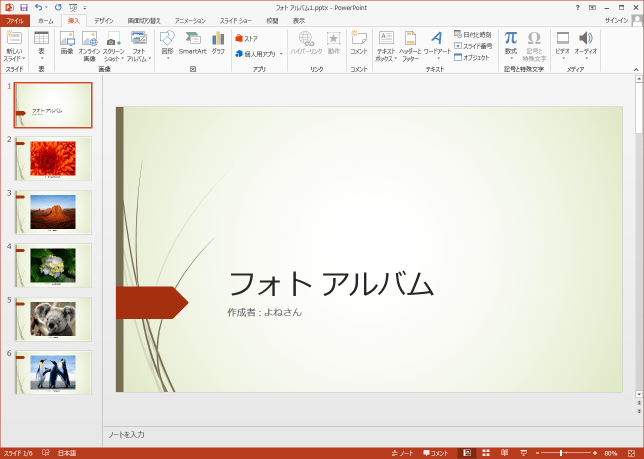Image resolution: width=644 pixels, height=459 pixels.
Task: Switch to the アニメーション tab
Action: (x=189, y=20)
